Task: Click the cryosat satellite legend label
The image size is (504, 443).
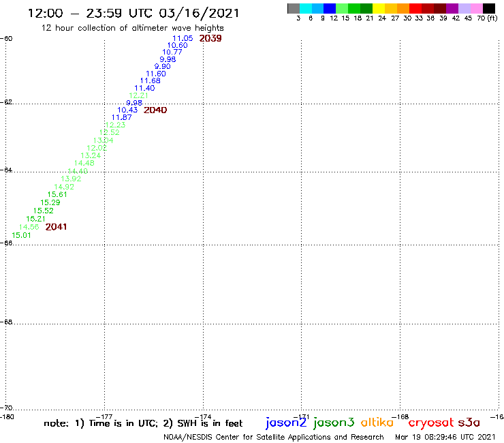Action: click(431, 423)
